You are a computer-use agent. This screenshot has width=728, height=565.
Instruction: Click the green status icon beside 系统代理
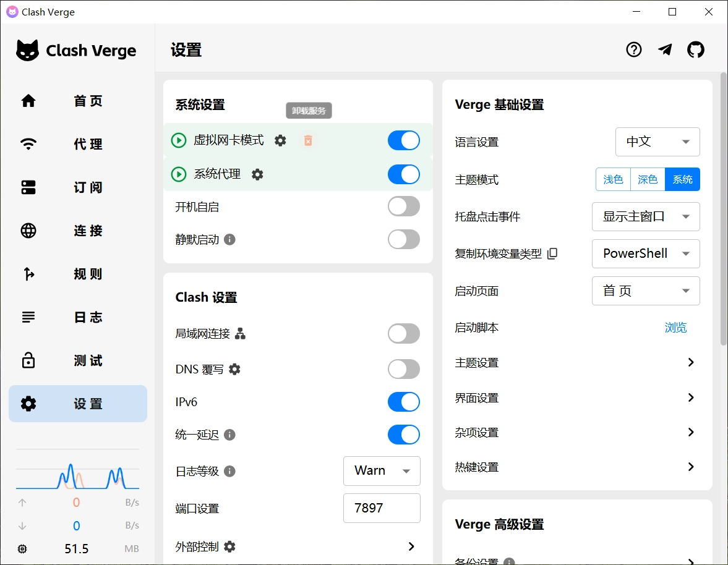click(179, 174)
